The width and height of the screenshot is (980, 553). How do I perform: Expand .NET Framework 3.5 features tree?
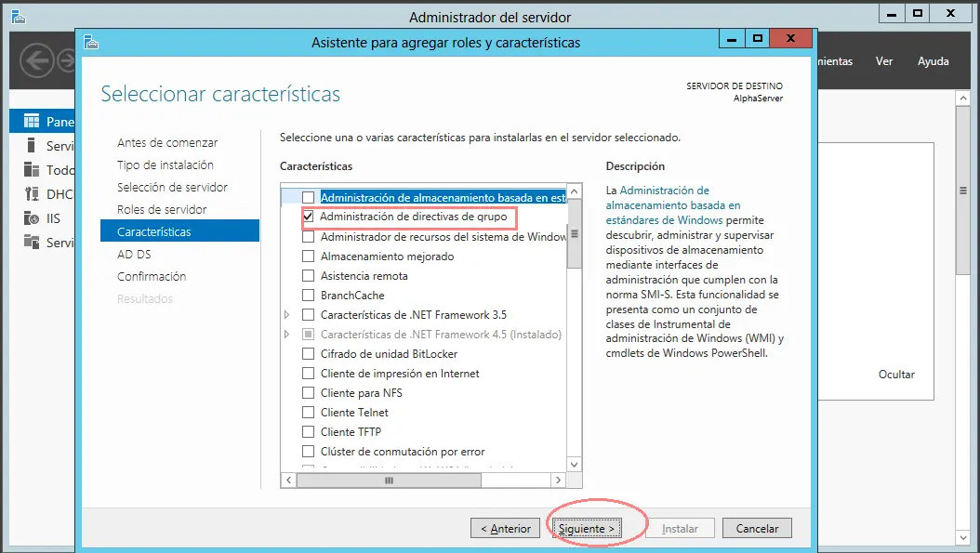(287, 315)
